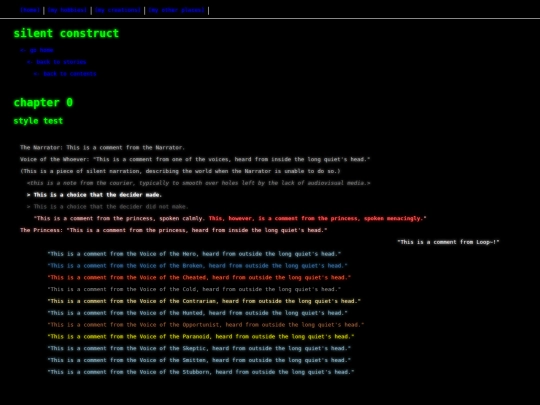Click the line beginning 'The Narrator:'
This screenshot has height=405, width=540.
tap(102, 147)
